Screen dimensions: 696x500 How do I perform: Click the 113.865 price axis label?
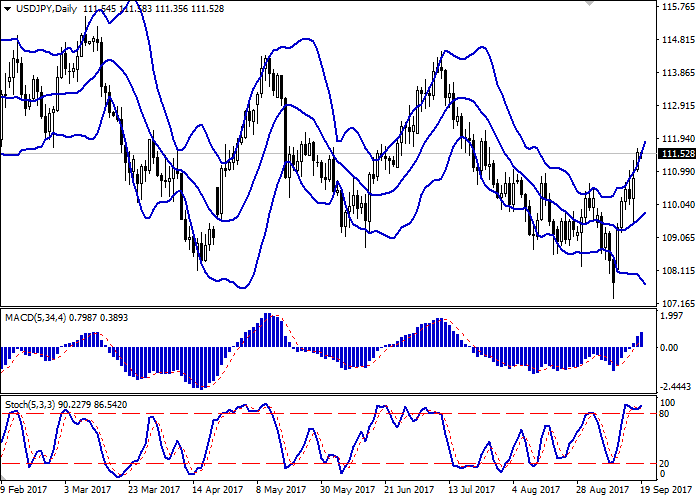[678, 73]
